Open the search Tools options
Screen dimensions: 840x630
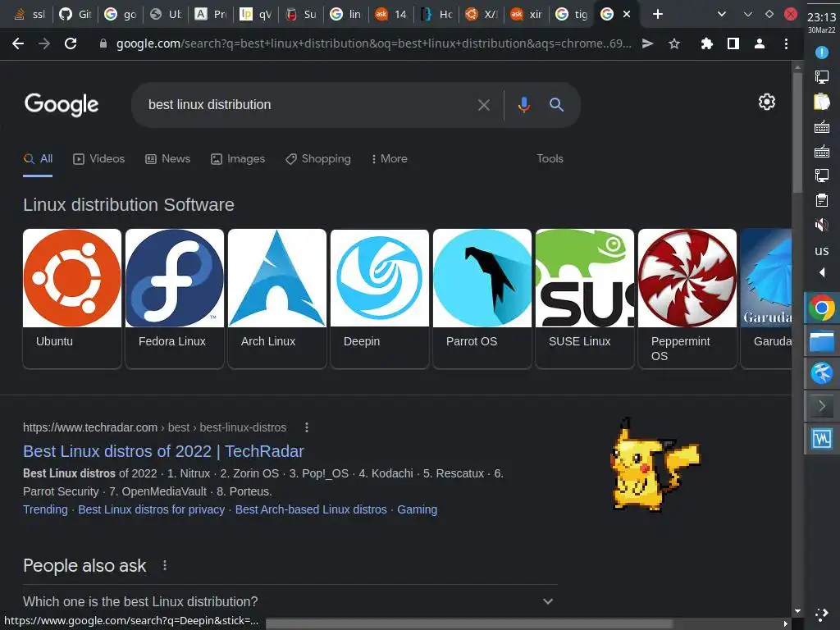(x=550, y=158)
